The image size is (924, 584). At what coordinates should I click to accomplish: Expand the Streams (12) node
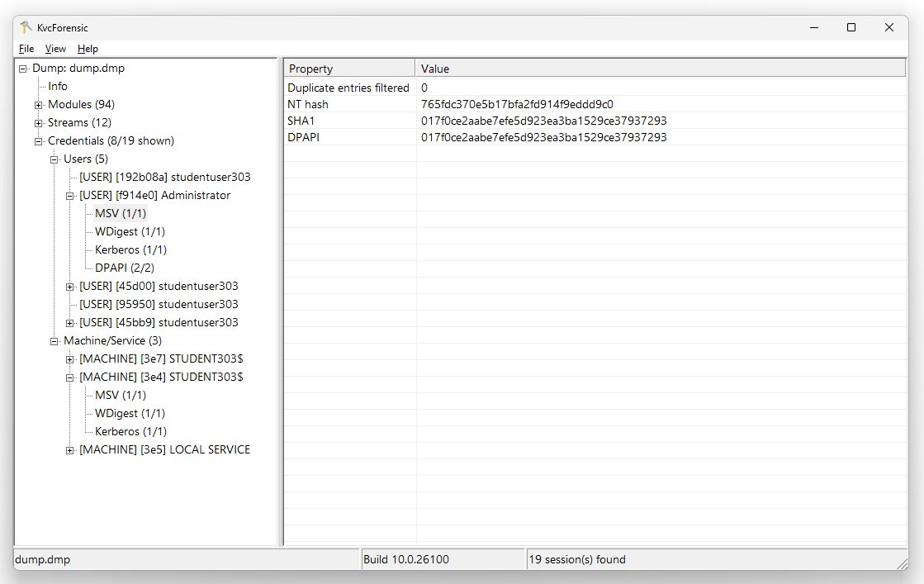(x=39, y=123)
